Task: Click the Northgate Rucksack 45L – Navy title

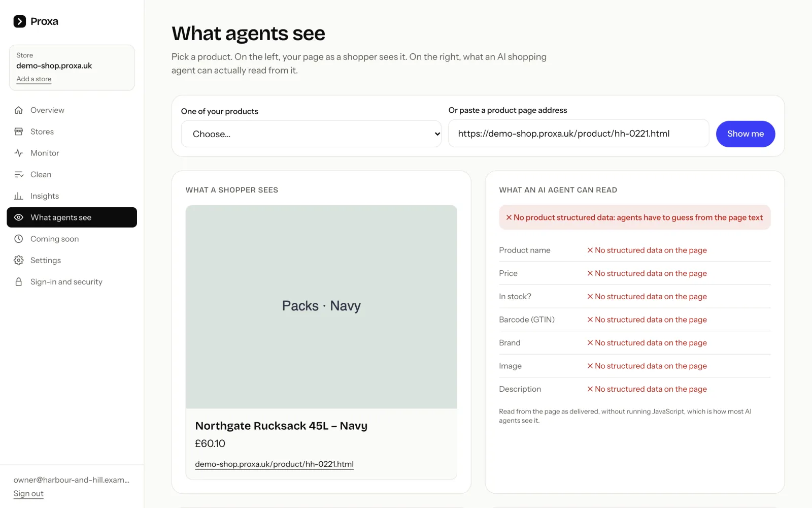Action: pyautogui.click(x=281, y=426)
